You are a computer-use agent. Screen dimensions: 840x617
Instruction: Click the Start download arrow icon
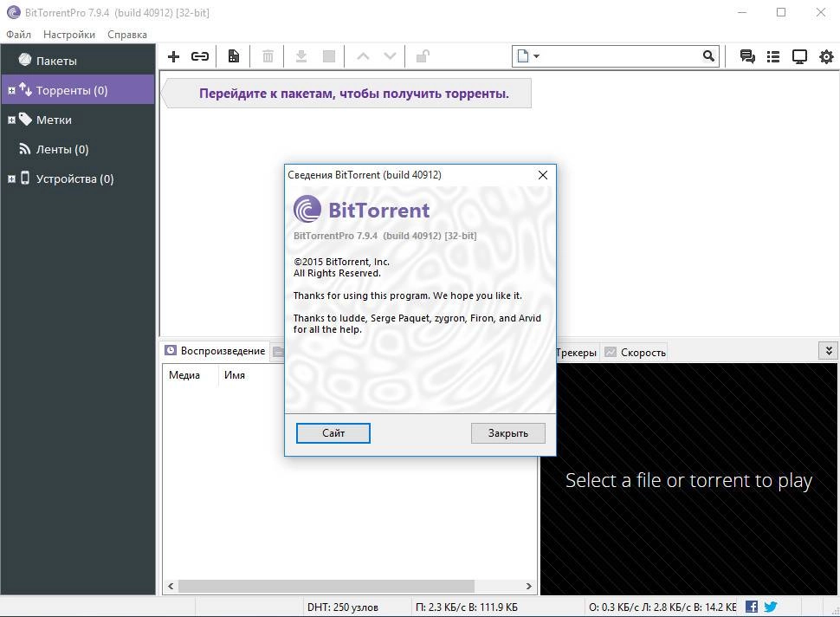[x=301, y=56]
